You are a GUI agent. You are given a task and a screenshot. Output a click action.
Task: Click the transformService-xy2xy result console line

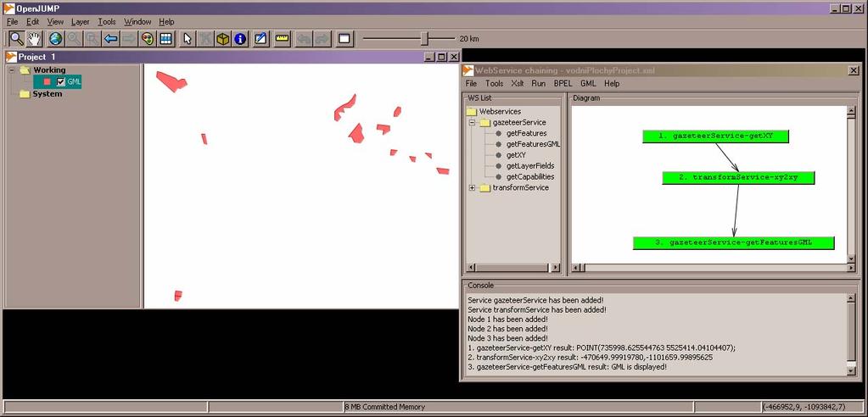coord(590,358)
